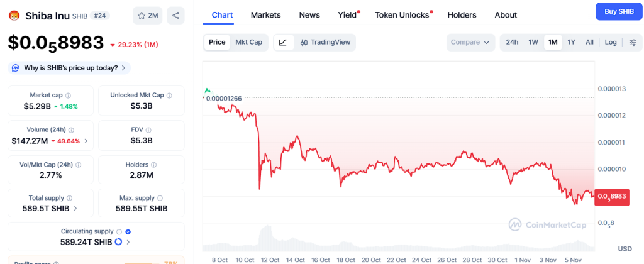Expand Volume (24h) details arrow
Viewport: 644px width, 264px height.
tap(86, 141)
